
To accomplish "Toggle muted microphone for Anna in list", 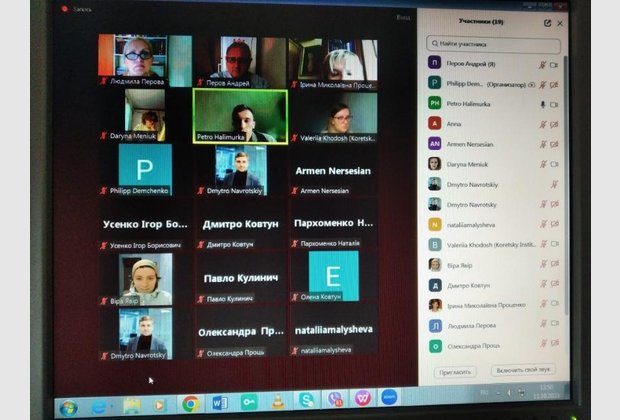I will click(x=543, y=124).
